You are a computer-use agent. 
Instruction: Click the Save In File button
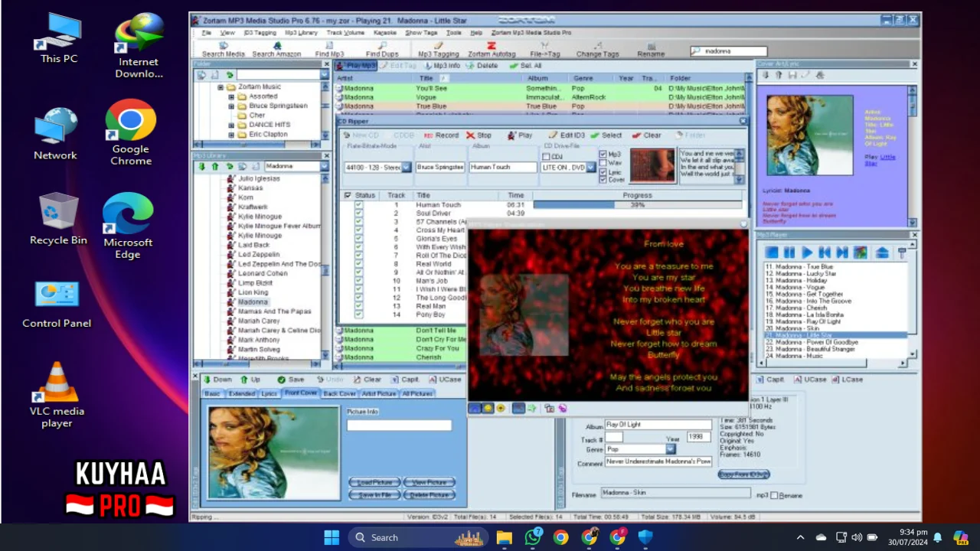click(x=374, y=495)
